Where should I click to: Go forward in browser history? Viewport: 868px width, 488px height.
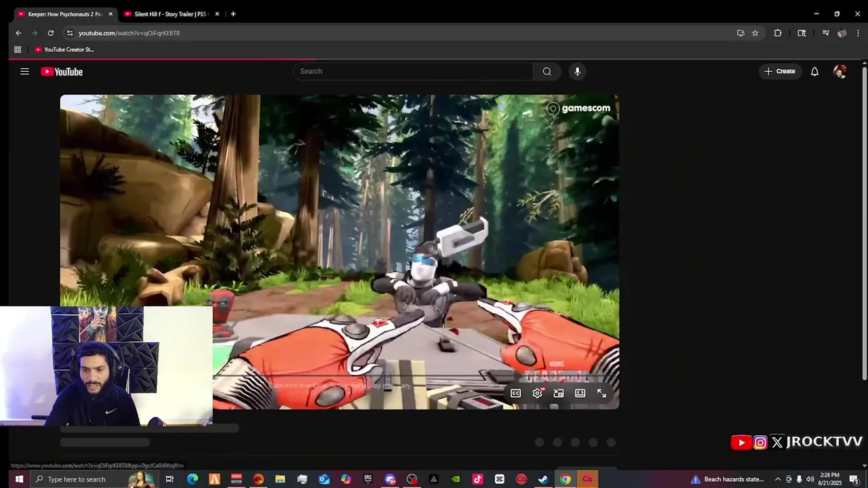pos(35,33)
